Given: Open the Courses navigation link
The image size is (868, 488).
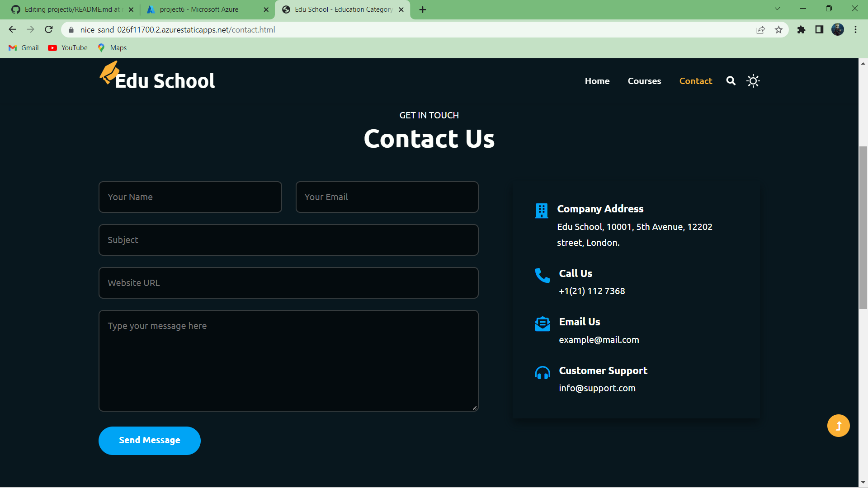Looking at the screenshot, I should 644,81.
